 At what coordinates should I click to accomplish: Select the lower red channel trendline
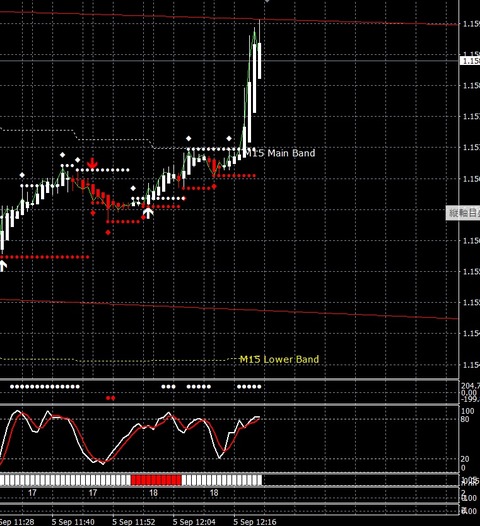pyautogui.click(x=229, y=309)
